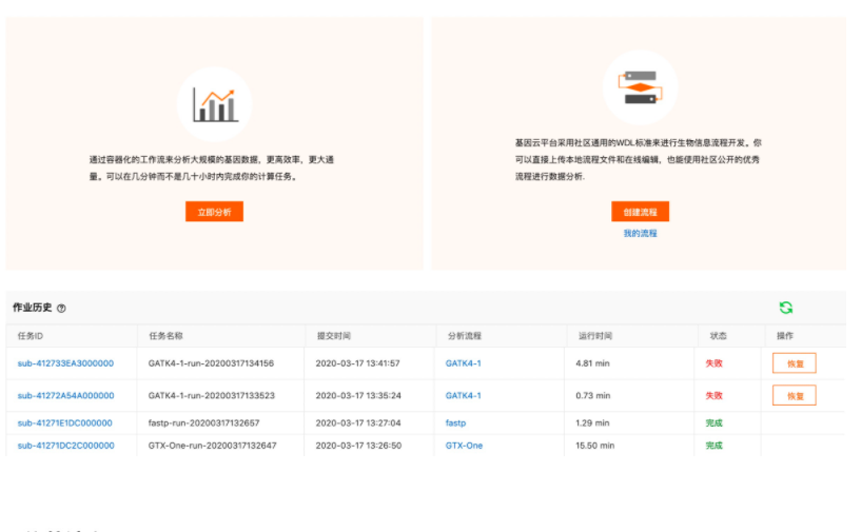The width and height of the screenshot is (861, 532).
Task: Click the help icon beside 作业历史
Action: (x=62, y=308)
